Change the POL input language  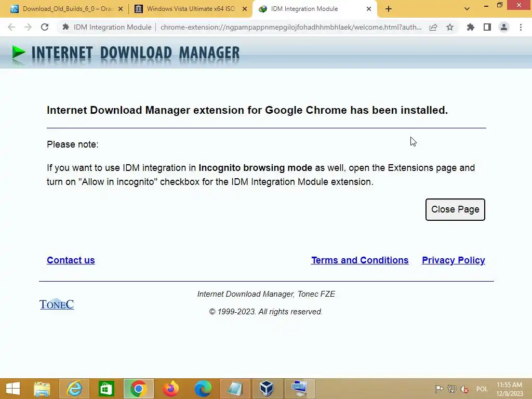pos(482,389)
